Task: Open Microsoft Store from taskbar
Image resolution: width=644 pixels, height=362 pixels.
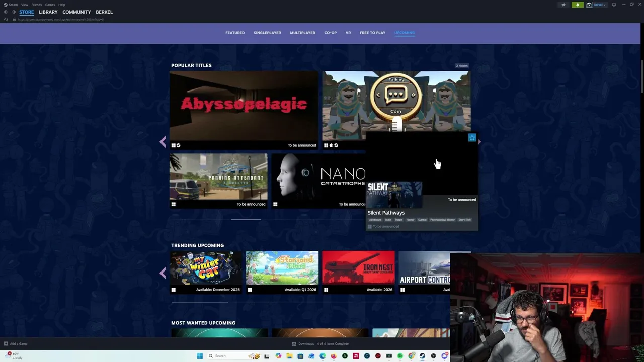Action: (300, 356)
